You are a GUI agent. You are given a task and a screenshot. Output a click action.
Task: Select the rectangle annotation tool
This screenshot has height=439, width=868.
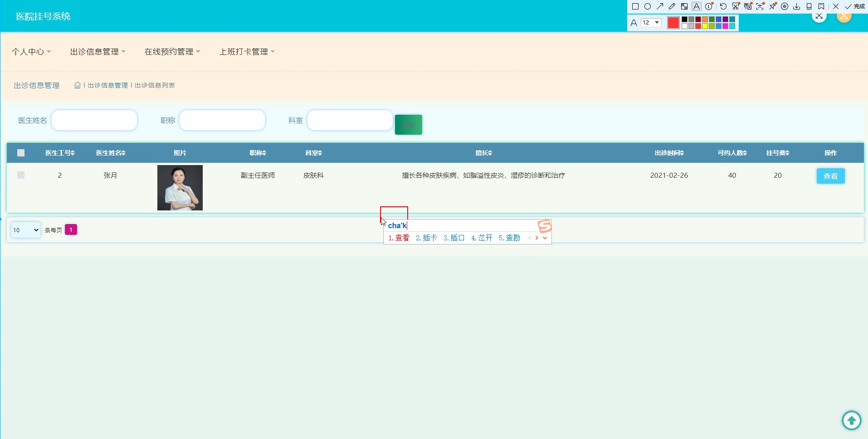point(635,6)
